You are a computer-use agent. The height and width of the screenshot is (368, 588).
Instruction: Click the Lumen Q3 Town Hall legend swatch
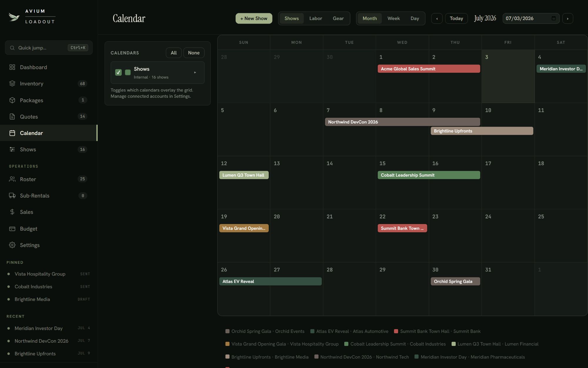coord(453,344)
